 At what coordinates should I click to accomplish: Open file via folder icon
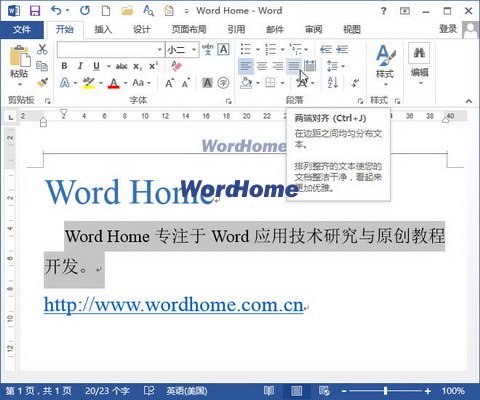(127, 11)
